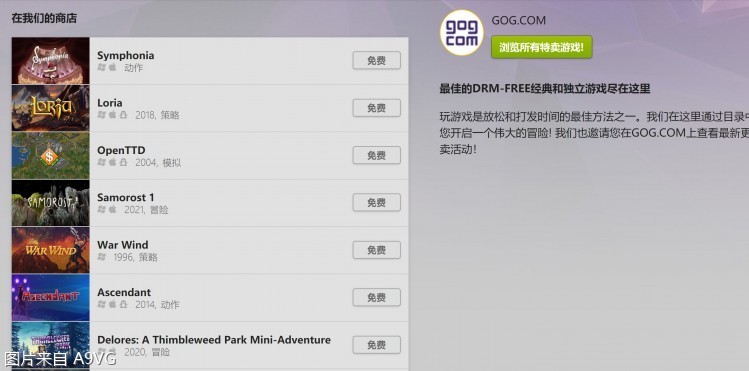Image resolution: width=749 pixels, height=371 pixels.
Task: Click the GOG.COM round logo
Action: (x=461, y=33)
